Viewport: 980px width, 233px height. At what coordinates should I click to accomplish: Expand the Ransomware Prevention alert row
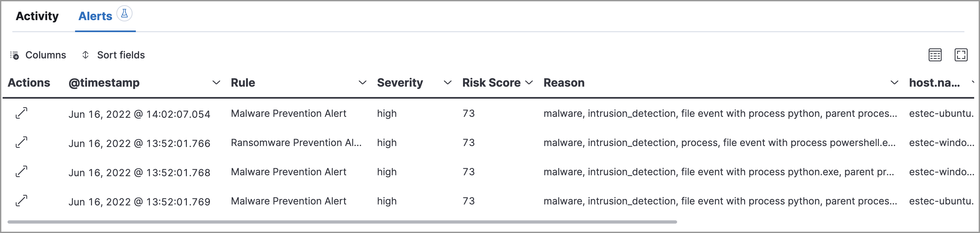pos(21,142)
